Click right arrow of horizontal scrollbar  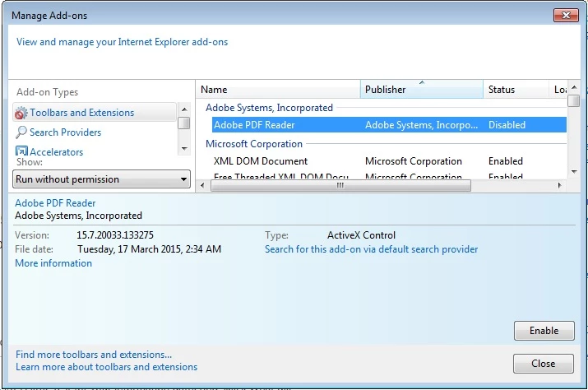tap(559, 185)
